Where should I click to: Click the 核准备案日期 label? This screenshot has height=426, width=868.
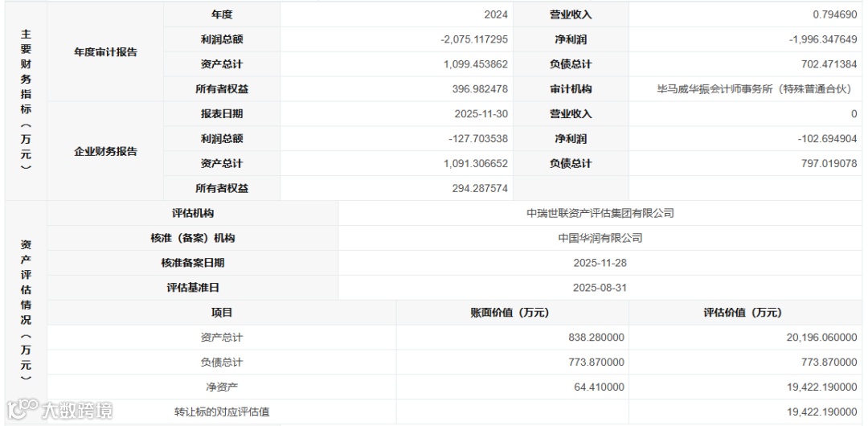(193, 263)
